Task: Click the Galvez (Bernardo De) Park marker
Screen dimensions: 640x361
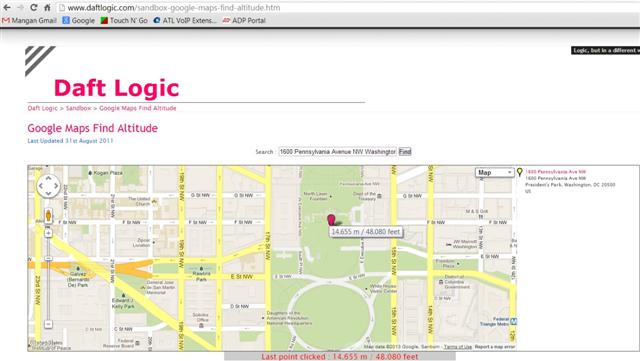Action: [78, 269]
